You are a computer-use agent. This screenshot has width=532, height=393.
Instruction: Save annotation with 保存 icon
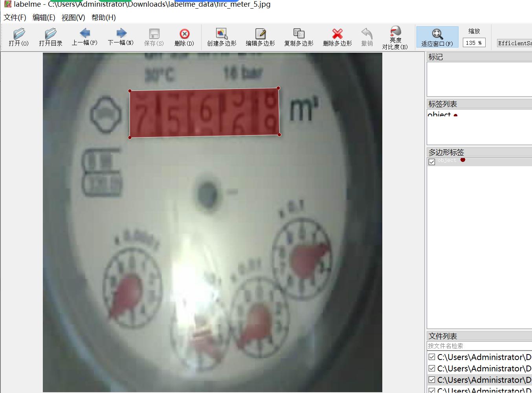[x=154, y=37]
